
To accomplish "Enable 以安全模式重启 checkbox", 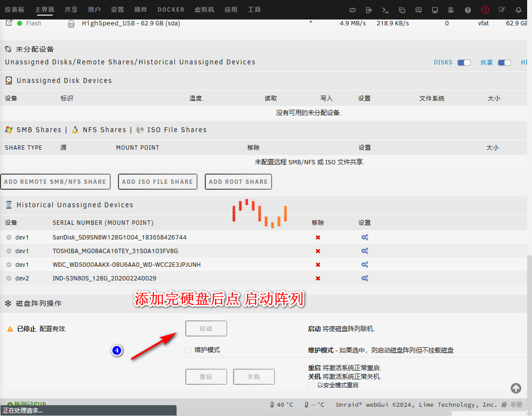I will [312, 385].
